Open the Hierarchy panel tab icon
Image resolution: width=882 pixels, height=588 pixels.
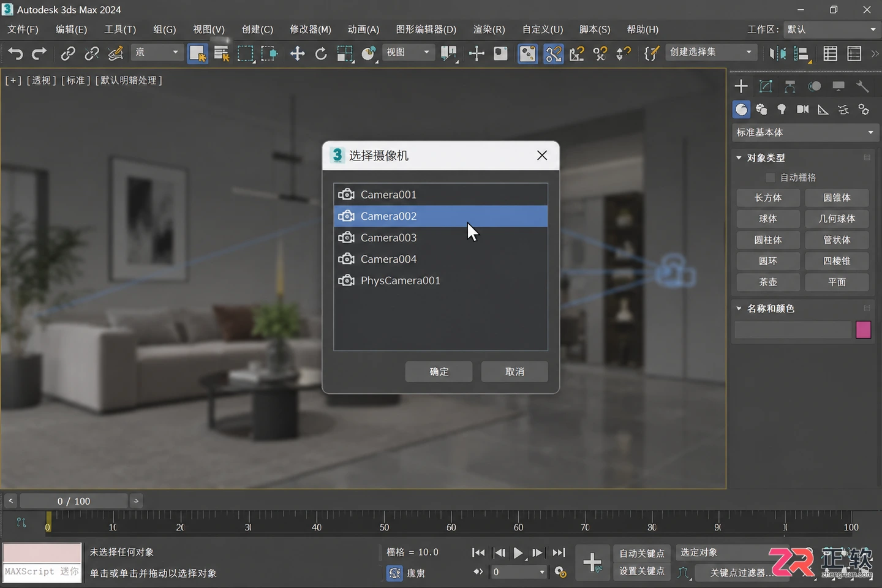tap(790, 86)
